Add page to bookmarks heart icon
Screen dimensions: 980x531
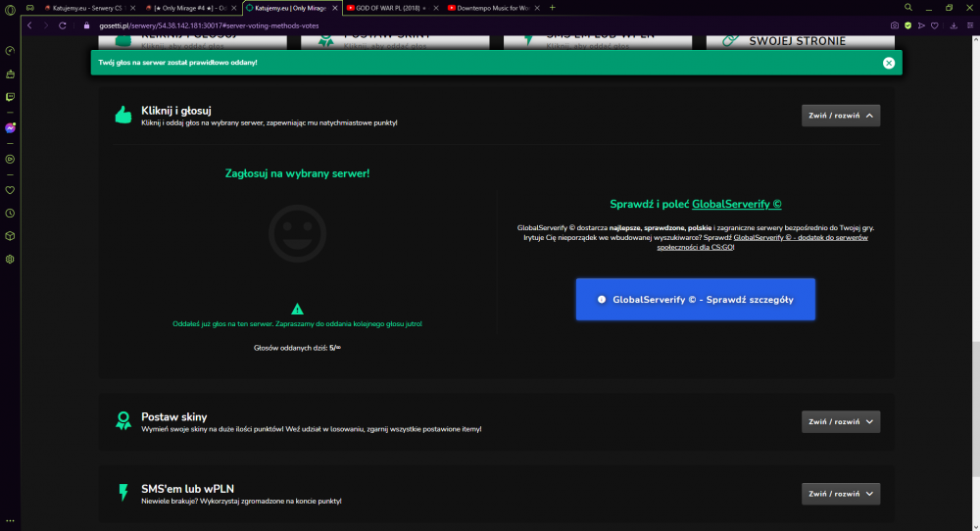click(x=934, y=25)
